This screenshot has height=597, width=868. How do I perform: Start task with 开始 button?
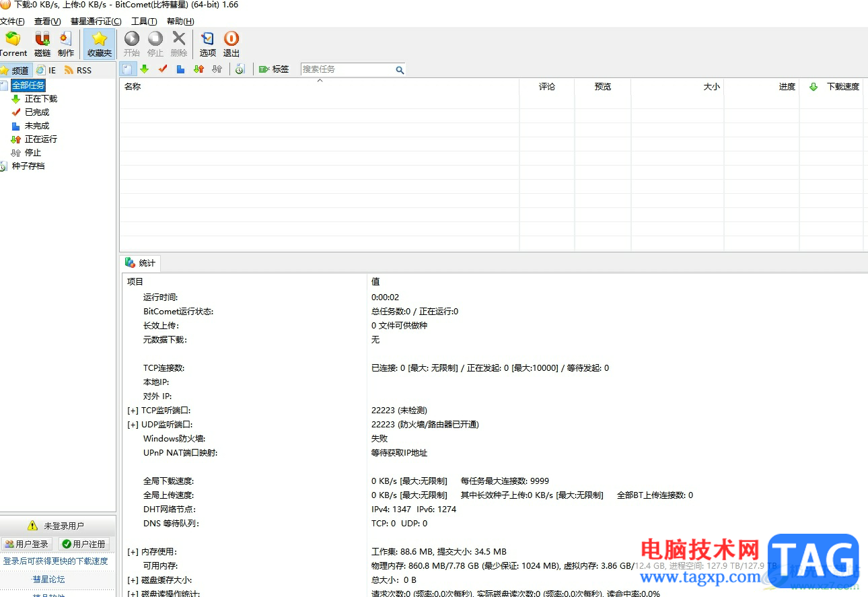point(132,44)
